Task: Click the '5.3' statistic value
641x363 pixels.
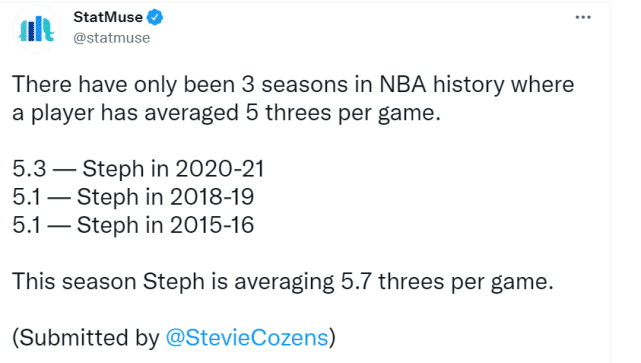Action: click(x=29, y=169)
